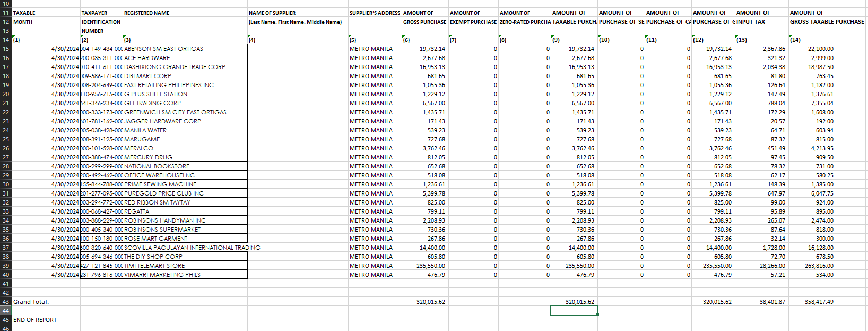The height and width of the screenshot is (331, 868).
Task: Click the NATIONAL BOOKSTORE cell
Action: (185, 166)
